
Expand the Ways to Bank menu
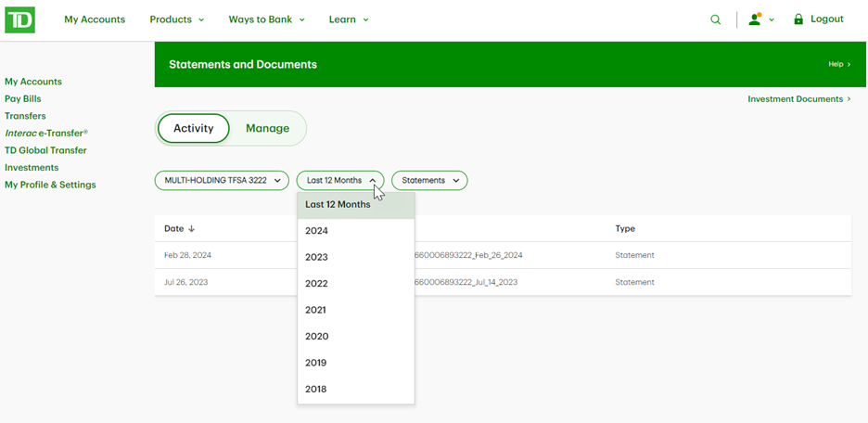coord(267,19)
